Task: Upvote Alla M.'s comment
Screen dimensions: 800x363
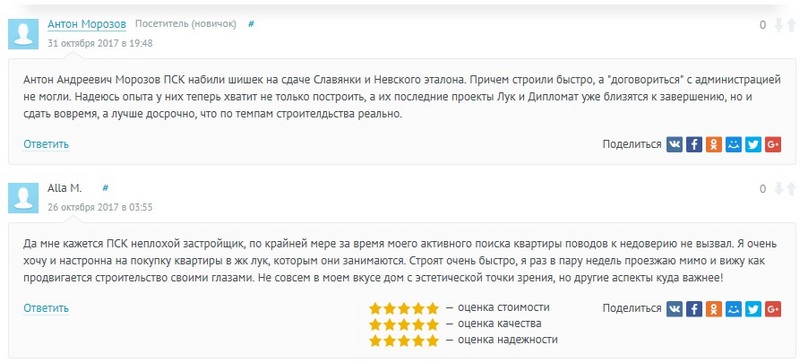Action: [792, 189]
